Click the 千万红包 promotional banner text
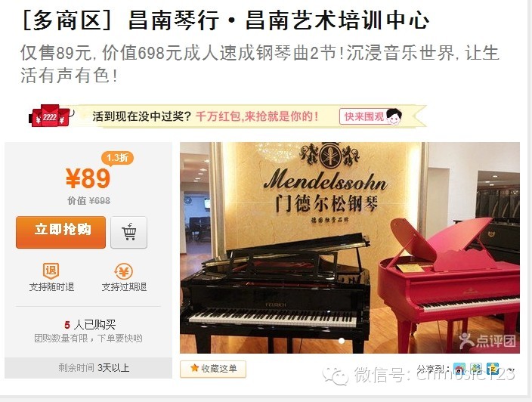Screen dimensions: 532x402 coord(257,116)
